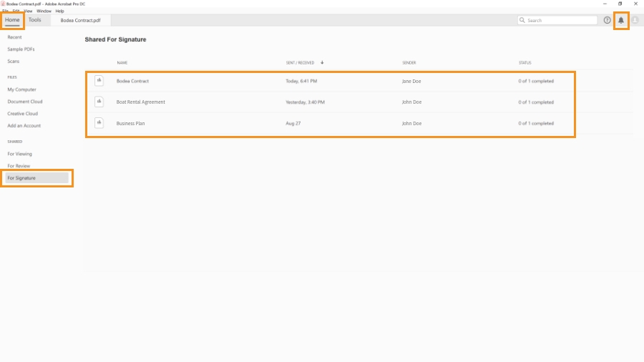The width and height of the screenshot is (644, 362).
Task: Select For Review in Shared section
Action: (x=19, y=166)
